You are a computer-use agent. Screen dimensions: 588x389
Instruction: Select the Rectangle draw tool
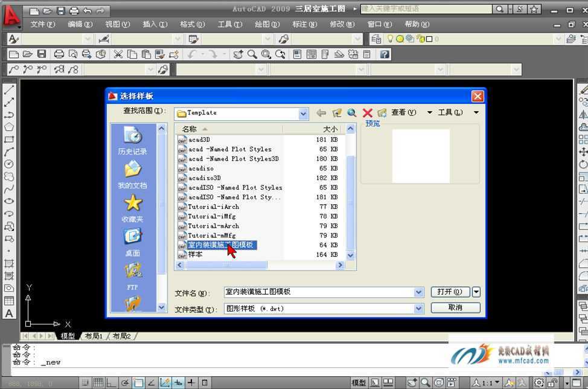click(x=9, y=139)
